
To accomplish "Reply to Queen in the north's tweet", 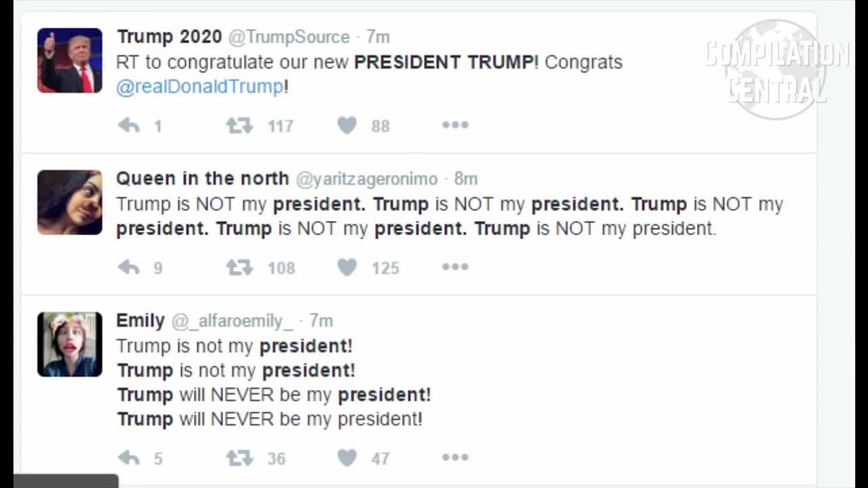I will pyautogui.click(x=129, y=267).
